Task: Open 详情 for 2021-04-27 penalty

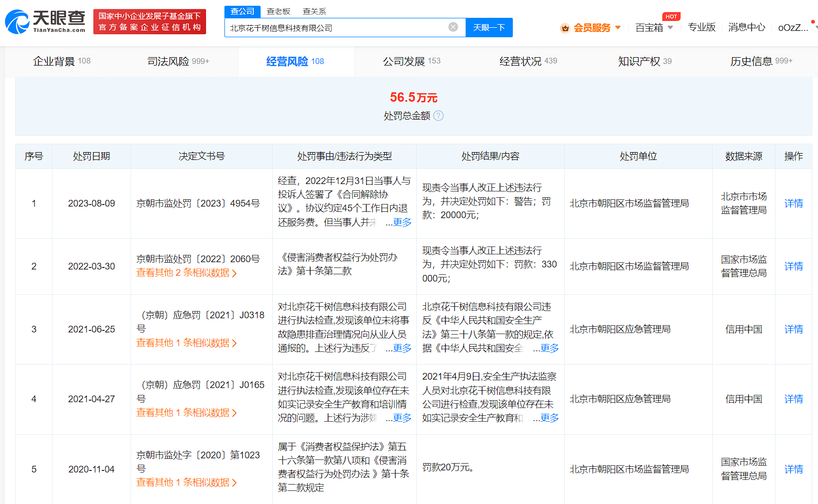Action: (794, 399)
